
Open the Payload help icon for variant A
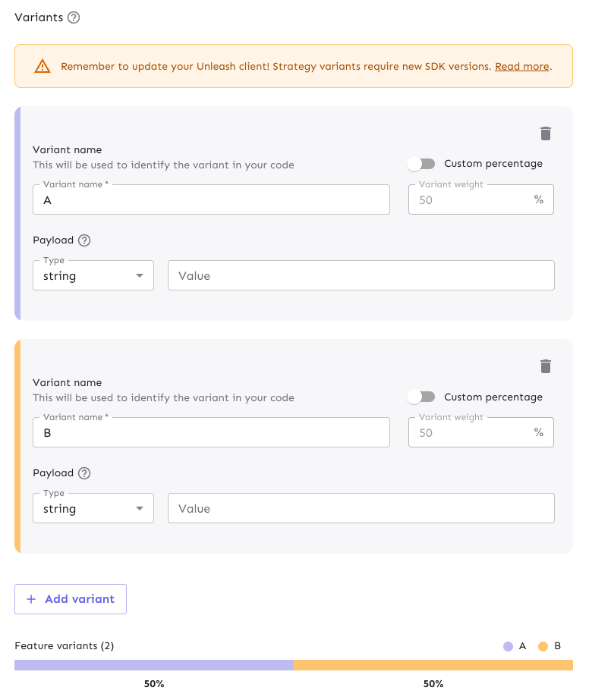83,240
